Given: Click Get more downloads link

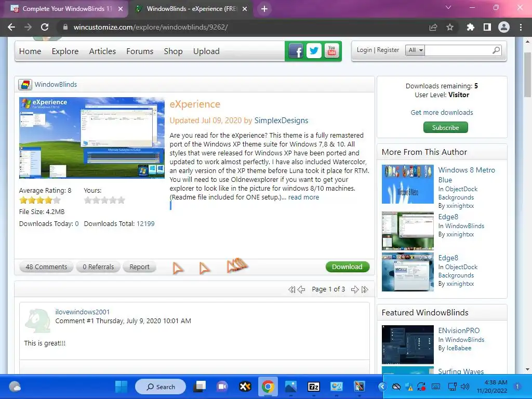Looking at the screenshot, I should coord(442,112).
